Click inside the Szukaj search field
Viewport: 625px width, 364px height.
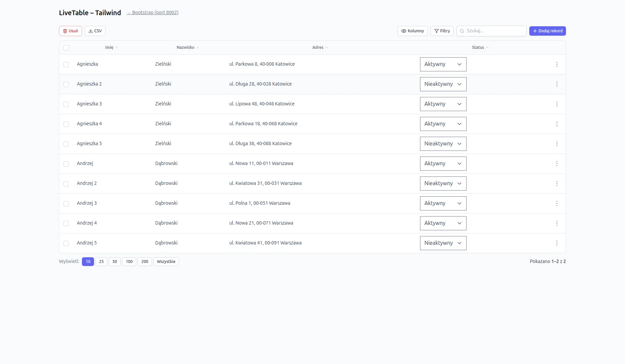click(x=492, y=31)
